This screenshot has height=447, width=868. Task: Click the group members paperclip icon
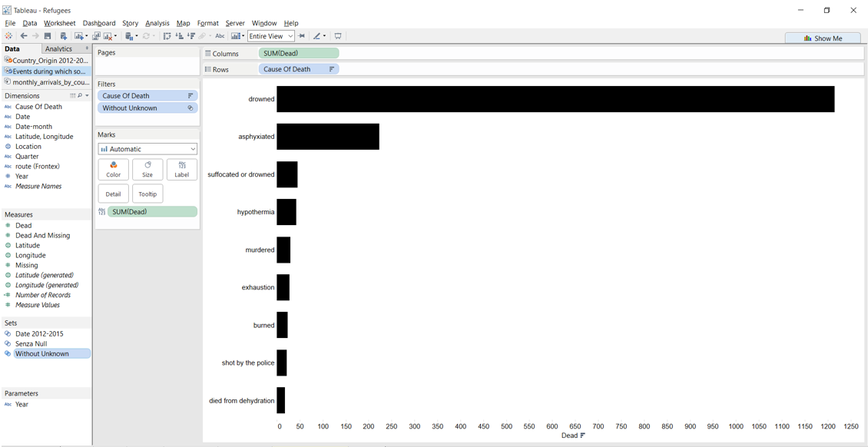[x=202, y=36]
